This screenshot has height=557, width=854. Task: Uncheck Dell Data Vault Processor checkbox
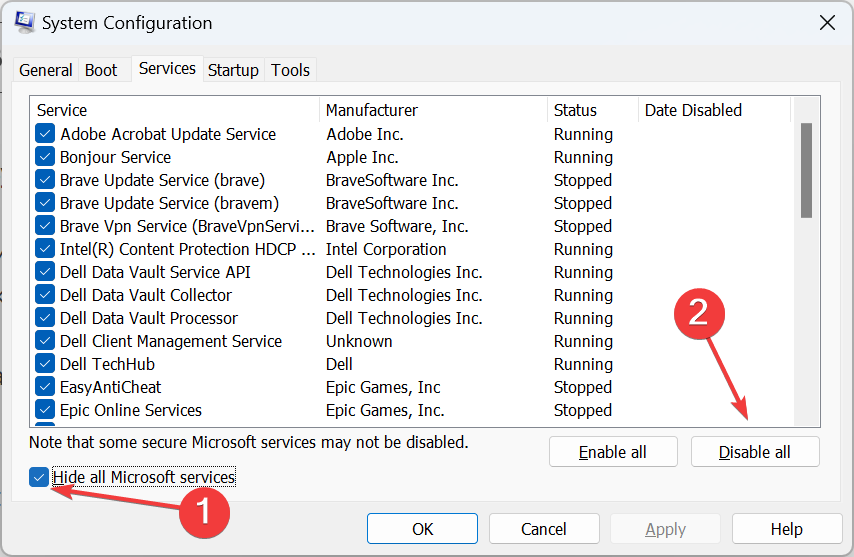pos(45,317)
